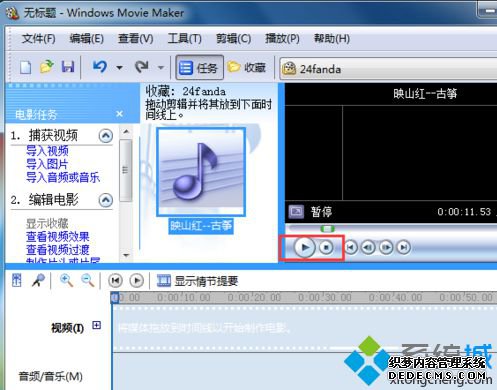This screenshot has height=390, width=497.
Task: Click the new project icon in toolbar
Action: (x=25, y=67)
